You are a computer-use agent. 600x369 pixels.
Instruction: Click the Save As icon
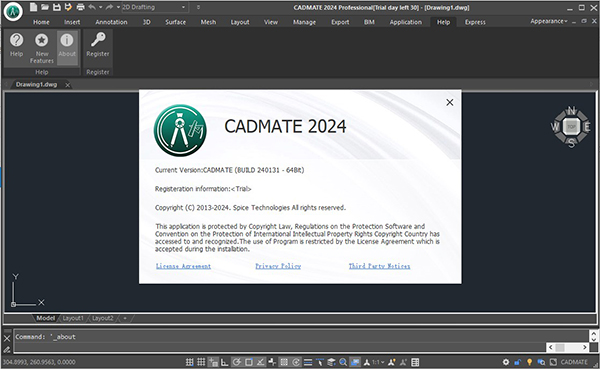coord(68,7)
